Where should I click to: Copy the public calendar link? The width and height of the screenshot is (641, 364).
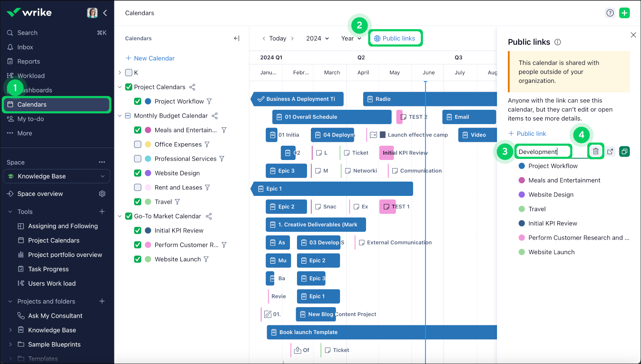click(625, 151)
